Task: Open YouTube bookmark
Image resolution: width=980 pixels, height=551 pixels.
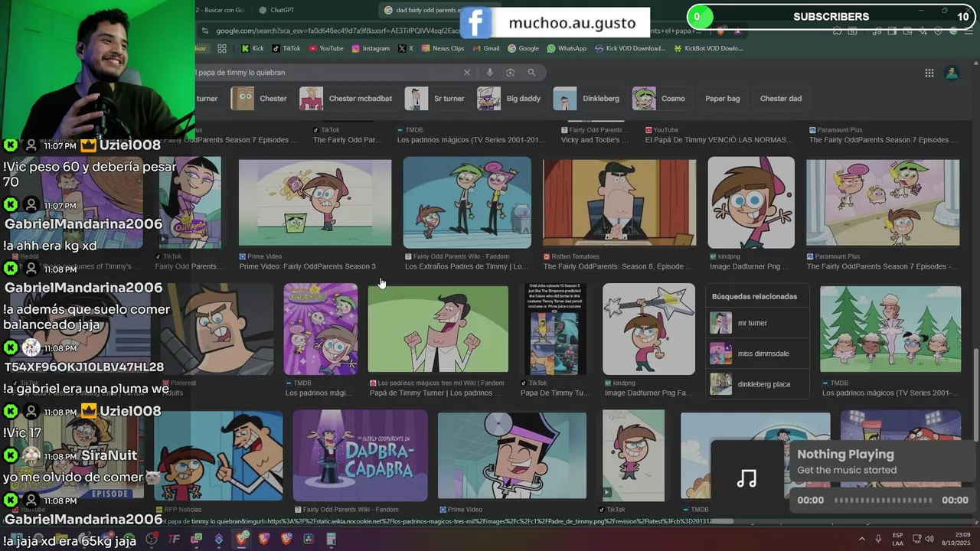Action: point(326,48)
